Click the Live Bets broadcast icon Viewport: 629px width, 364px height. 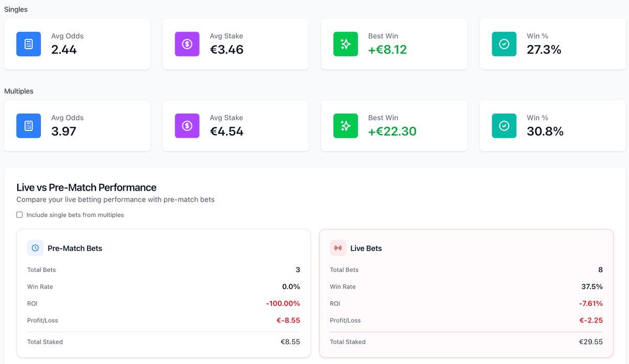pyautogui.click(x=338, y=248)
